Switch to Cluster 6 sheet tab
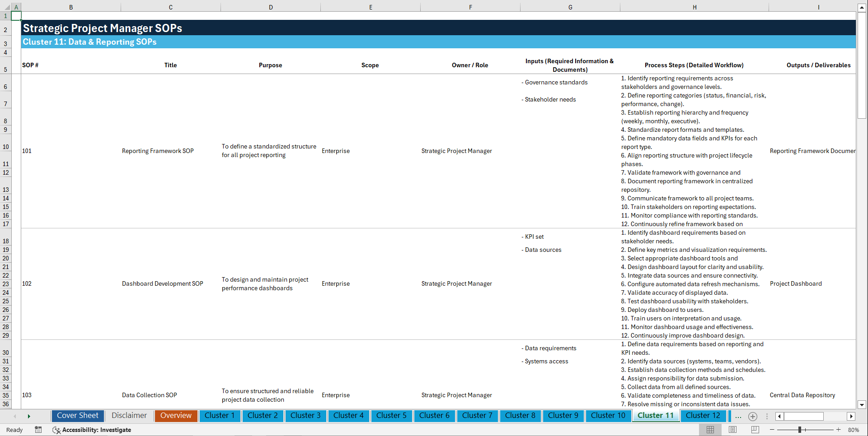Screen dimensions: 868x436 (434, 416)
